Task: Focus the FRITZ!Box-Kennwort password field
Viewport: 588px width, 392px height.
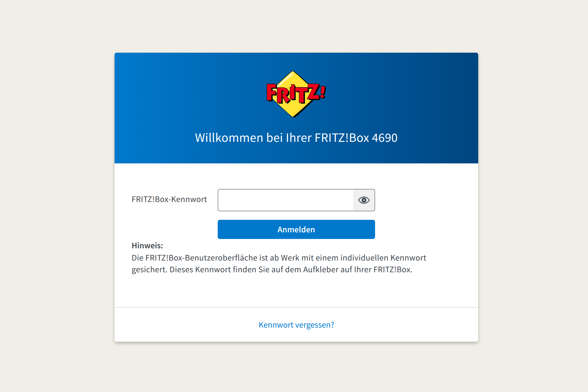Action: pos(285,200)
